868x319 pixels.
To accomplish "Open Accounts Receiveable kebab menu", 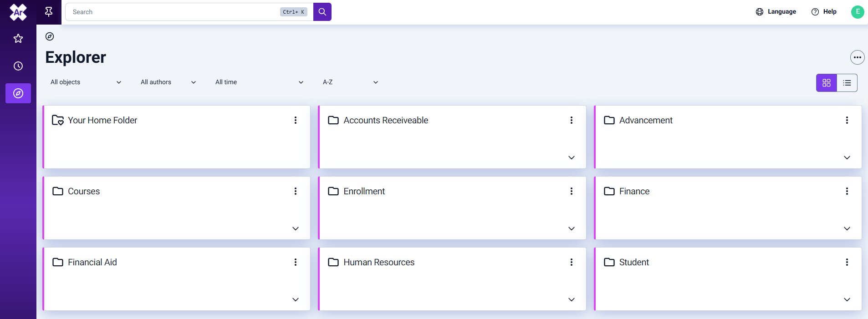I will coord(572,120).
